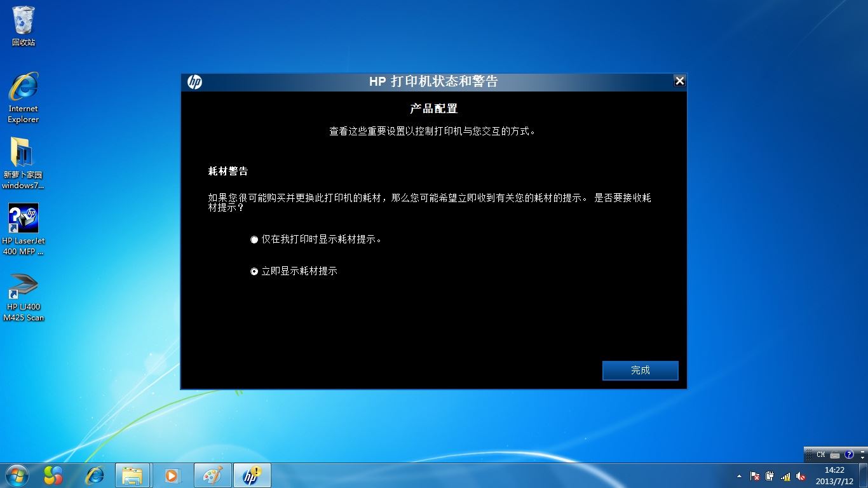Click the Show desktop button

(864, 475)
